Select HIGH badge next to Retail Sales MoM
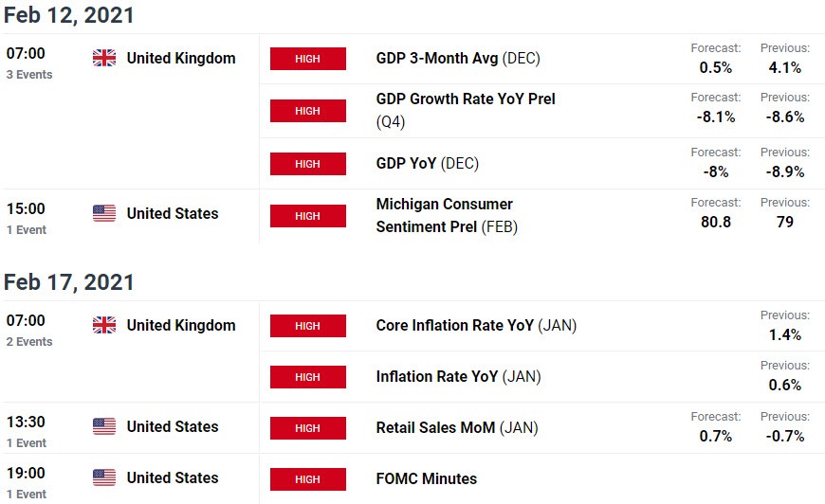Image resolution: width=825 pixels, height=504 pixels. [308, 428]
